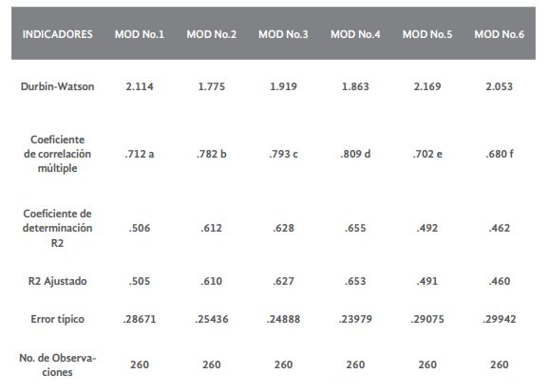Select the 260 under MOD No.3
Image resolution: width=548 pixels, height=392 pixels.
click(283, 364)
